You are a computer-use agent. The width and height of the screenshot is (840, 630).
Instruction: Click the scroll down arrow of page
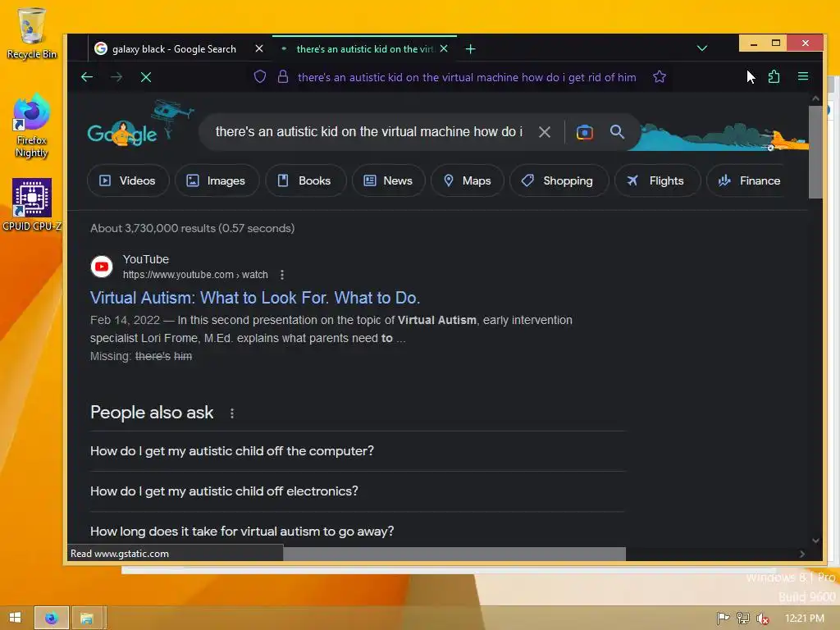click(815, 541)
